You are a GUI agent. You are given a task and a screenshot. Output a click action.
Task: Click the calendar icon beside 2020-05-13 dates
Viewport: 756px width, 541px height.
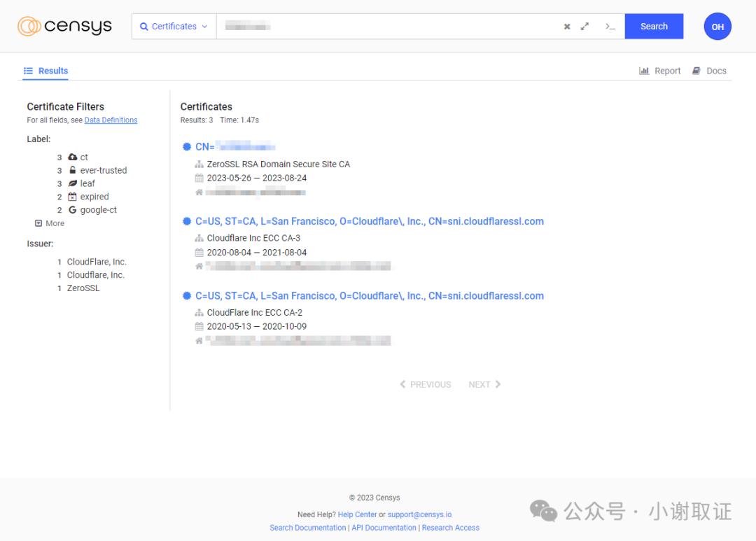click(x=199, y=326)
